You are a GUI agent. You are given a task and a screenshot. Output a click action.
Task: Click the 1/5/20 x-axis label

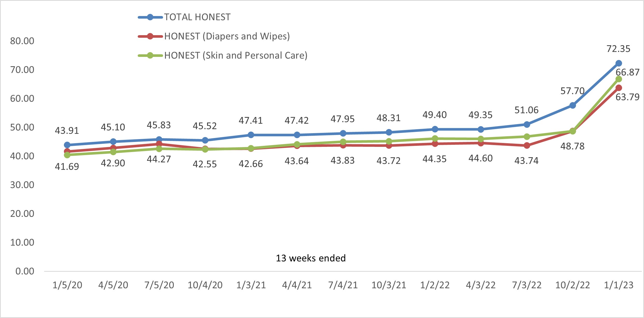pos(67,285)
